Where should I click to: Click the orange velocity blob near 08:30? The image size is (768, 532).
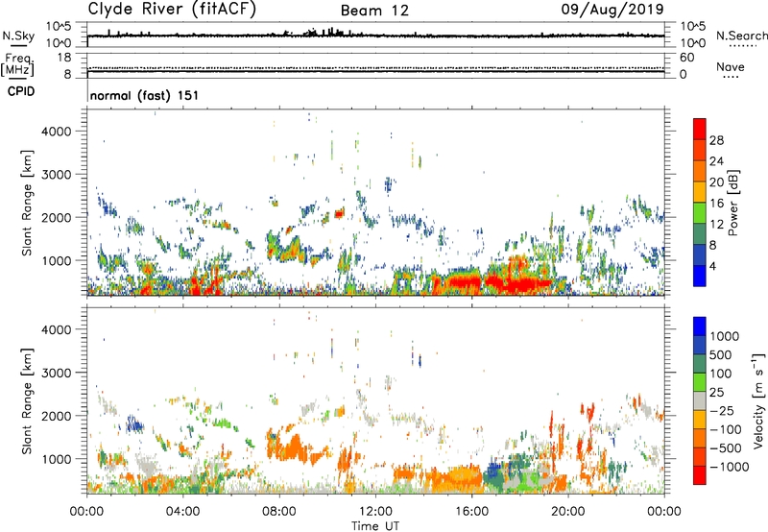coord(293,447)
